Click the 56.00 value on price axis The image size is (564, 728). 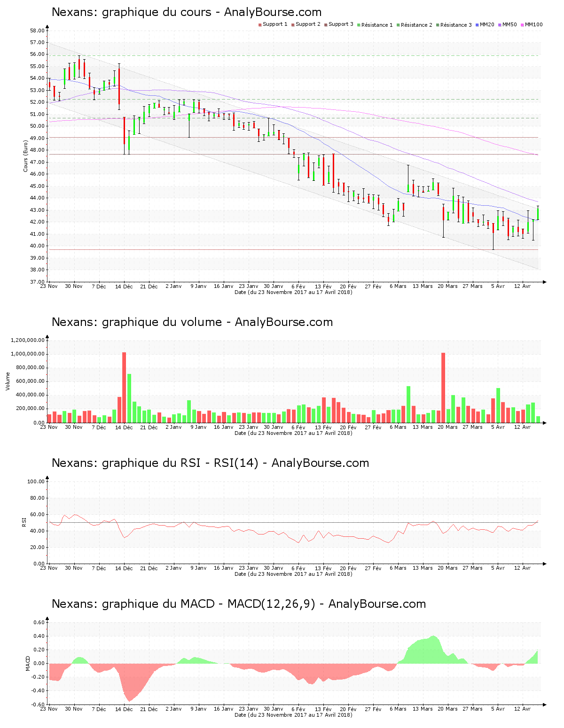[x=37, y=54]
